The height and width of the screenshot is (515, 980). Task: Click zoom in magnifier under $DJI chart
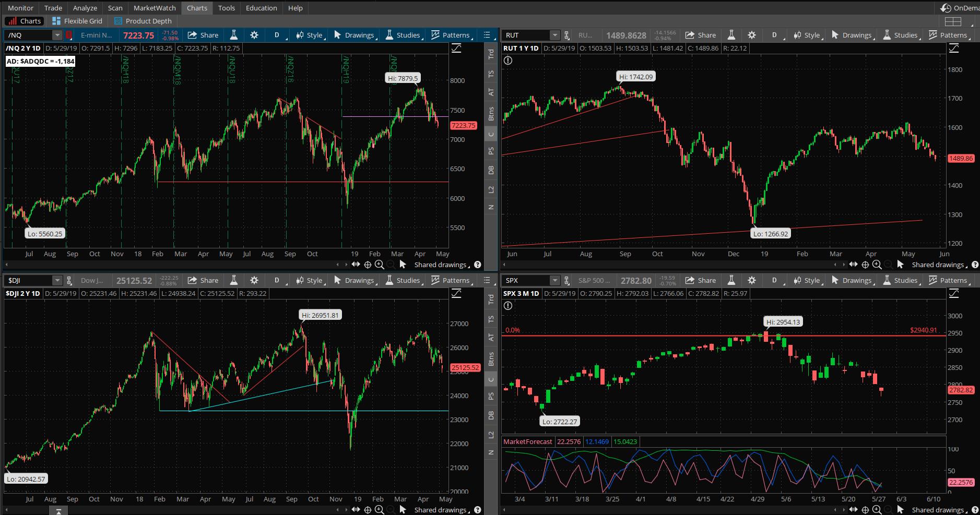coord(379,510)
